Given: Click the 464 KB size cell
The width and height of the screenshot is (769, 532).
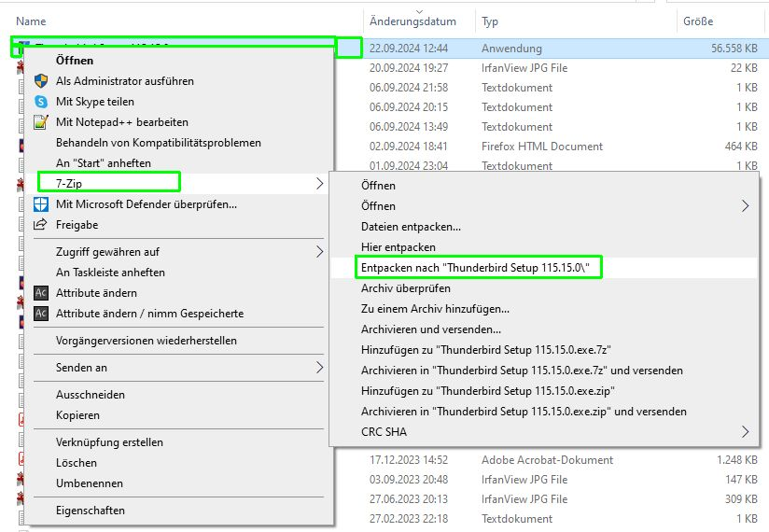Looking at the screenshot, I should click(741, 147).
